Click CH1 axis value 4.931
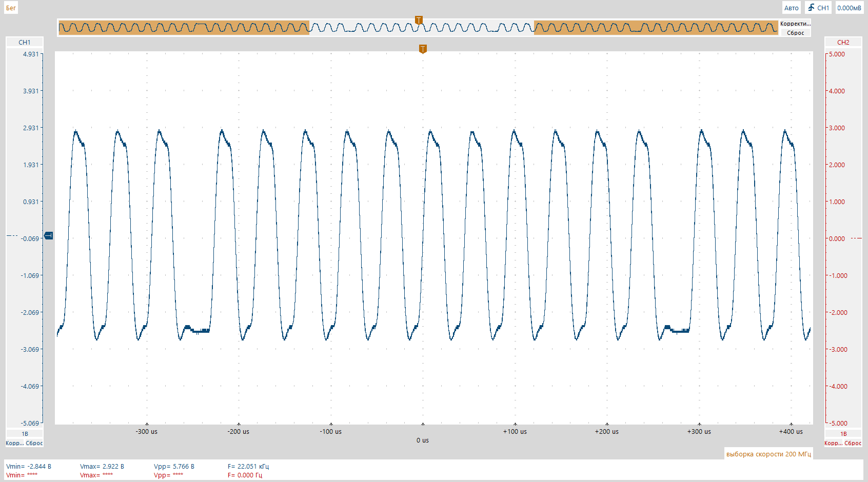The image size is (868, 482). (x=31, y=54)
